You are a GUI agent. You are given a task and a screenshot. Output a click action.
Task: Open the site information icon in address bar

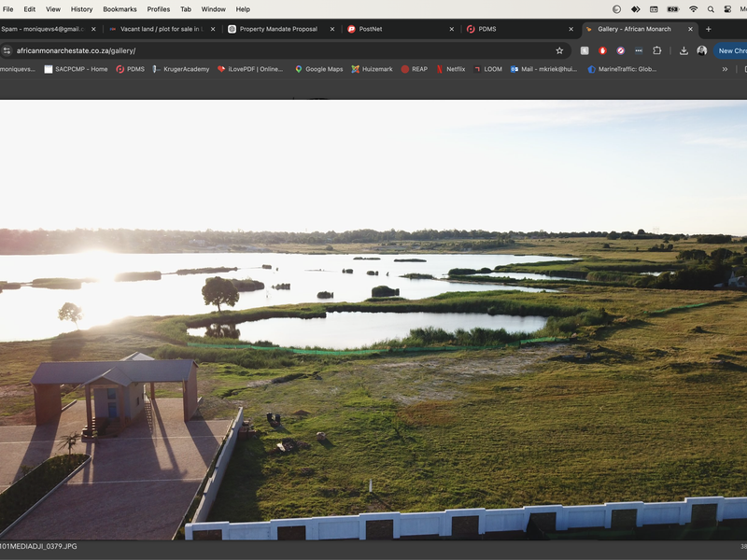[x=7, y=50]
